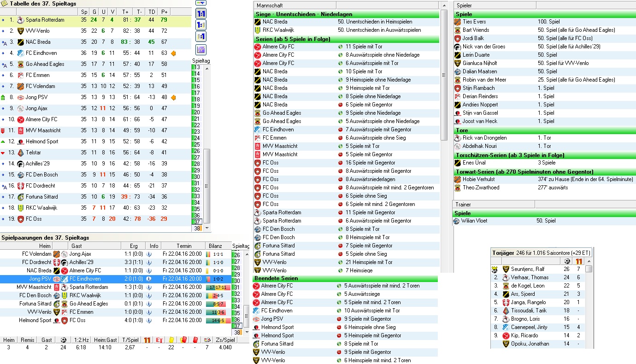This screenshot has width=636, height=364.
Task: Select the MVV Maastricht vs Sparta Rotterdam fixture
Action: click(x=116, y=287)
